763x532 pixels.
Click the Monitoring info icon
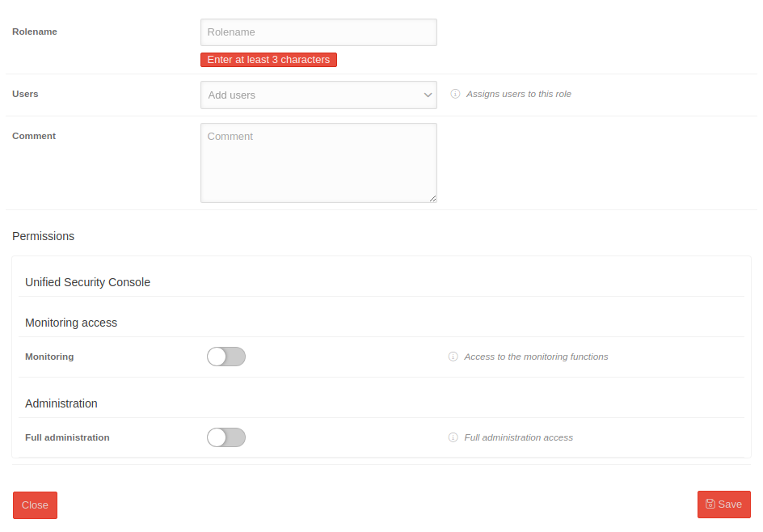(x=453, y=357)
